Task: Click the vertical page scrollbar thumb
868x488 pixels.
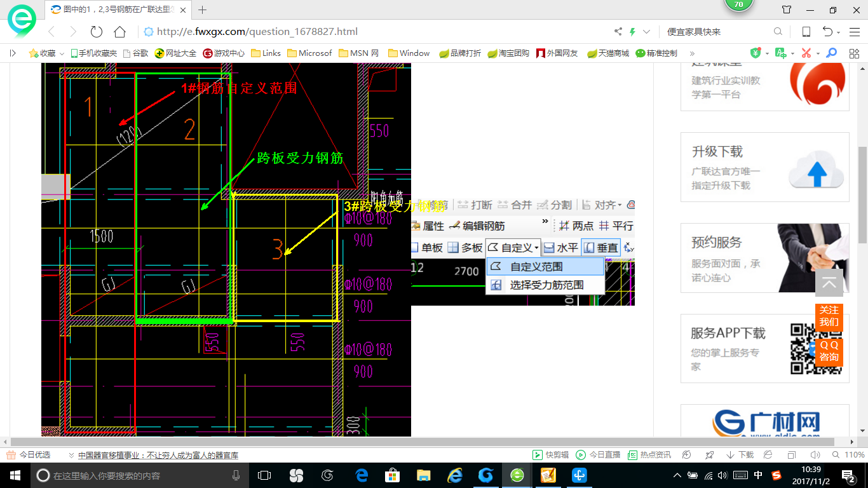Action: pos(862,194)
